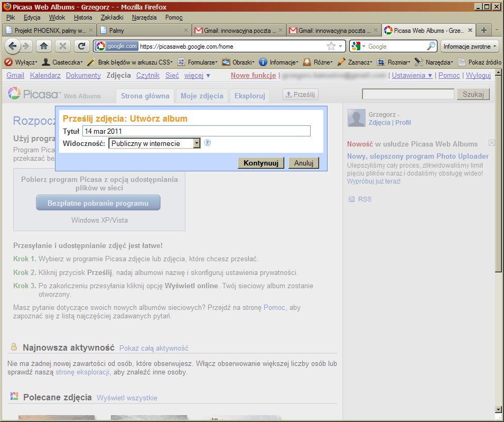This screenshot has height=422, width=504.
Task: Click in the Tytuł text field
Action: click(x=197, y=131)
